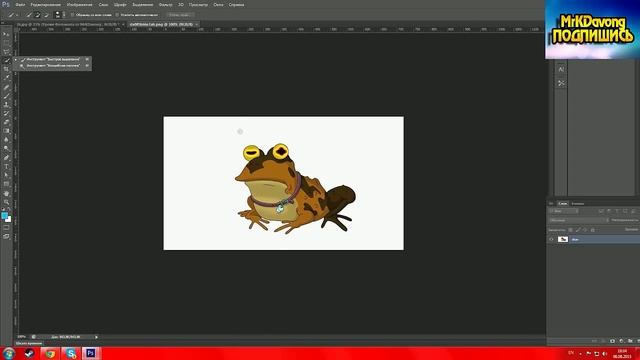The height and width of the screenshot is (360, 640).
Task: Expand status bar info arrow menu
Action: pyautogui.click(x=96, y=337)
